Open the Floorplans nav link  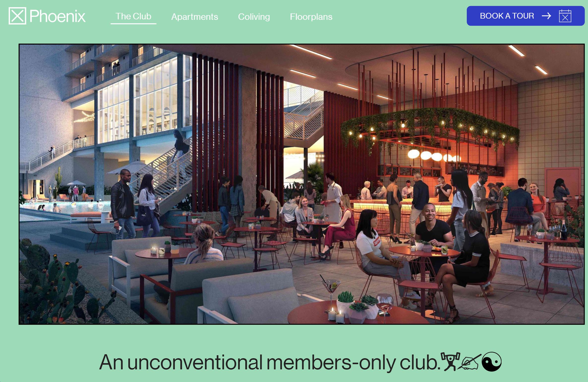click(x=311, y=17)
